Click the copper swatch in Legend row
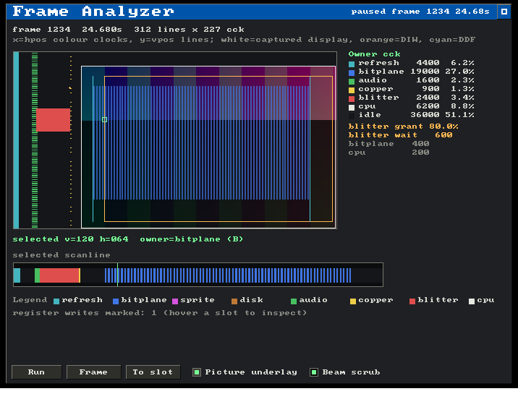Viewport: 518px width, 420px height. pyautogui.click(x=353, y=301)
